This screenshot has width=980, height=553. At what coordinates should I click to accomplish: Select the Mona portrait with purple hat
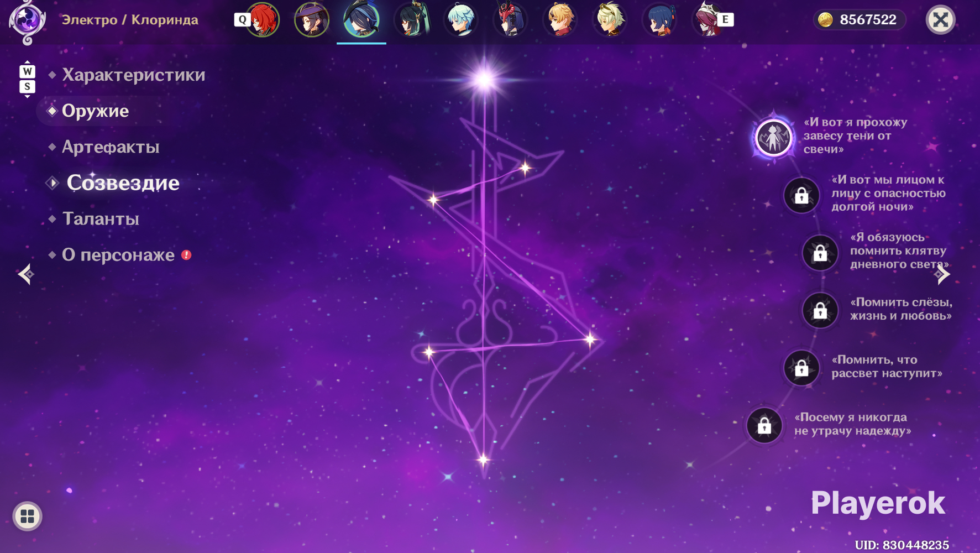click(x=312, y=20)
